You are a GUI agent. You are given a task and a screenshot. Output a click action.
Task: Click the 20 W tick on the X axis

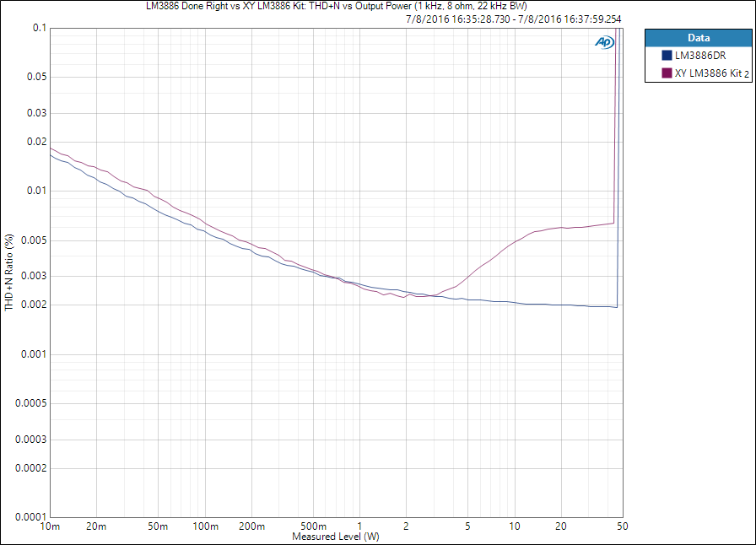[x=561, y=526]
